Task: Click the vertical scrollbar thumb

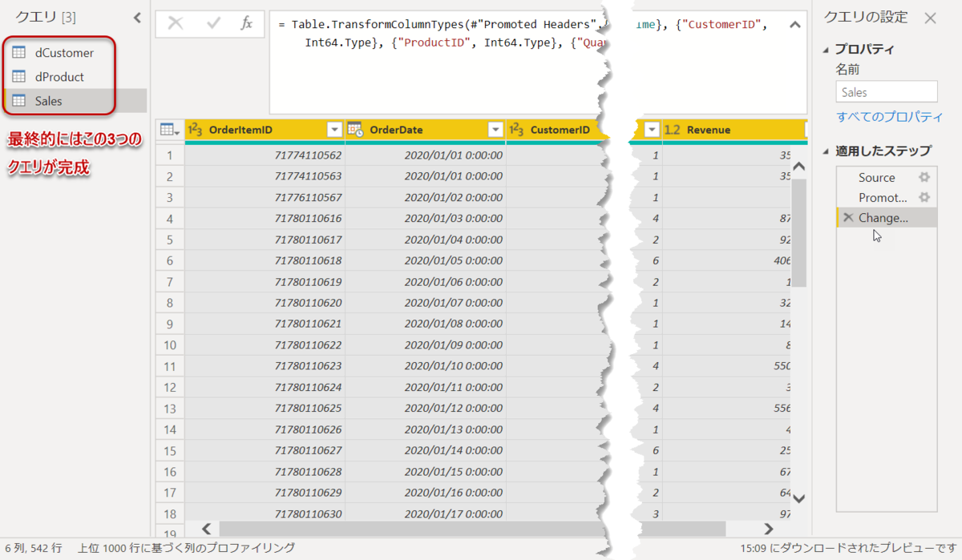Action: tap(798, 232)
